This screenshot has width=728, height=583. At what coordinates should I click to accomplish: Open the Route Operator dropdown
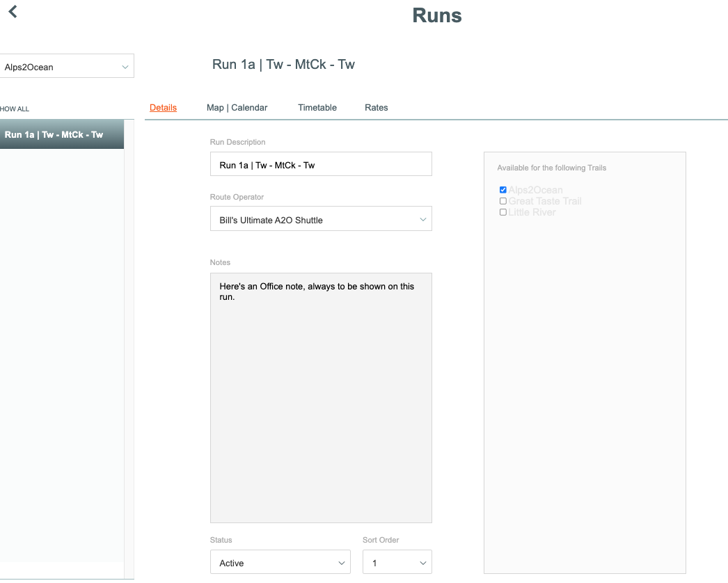321,219
